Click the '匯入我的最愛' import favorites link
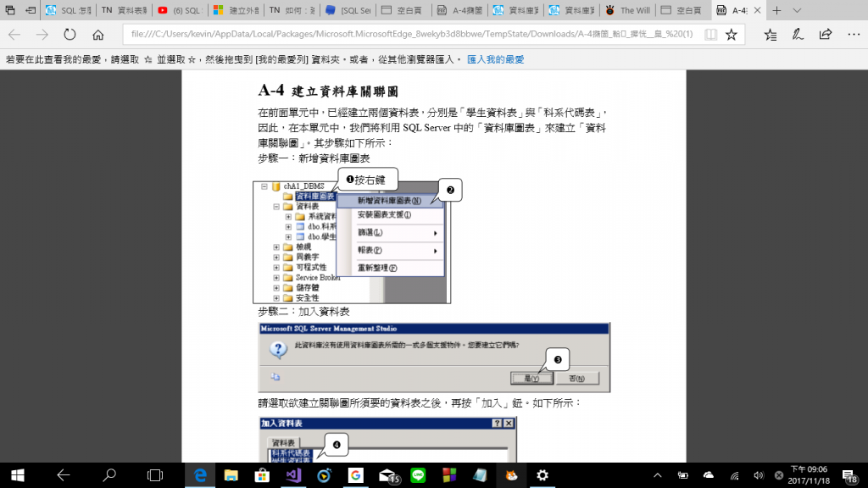This screenshot has height=488, width=868. 495,59
